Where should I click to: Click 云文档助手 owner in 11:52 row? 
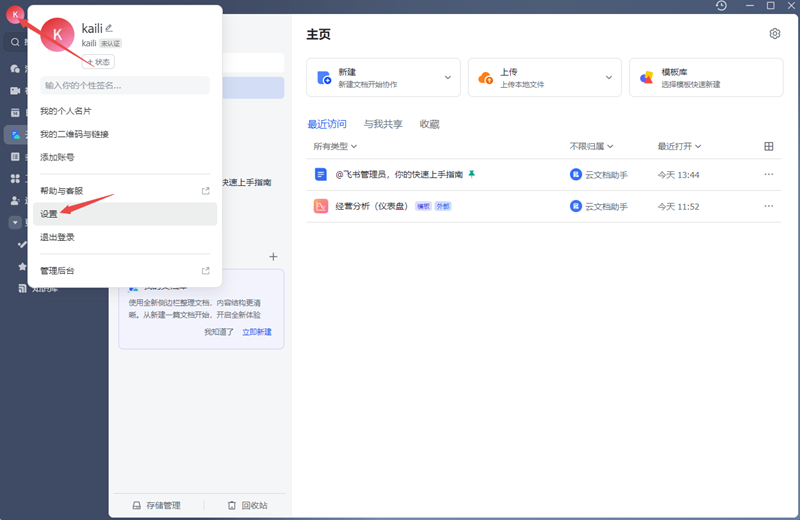pyautogui.click(x=599, y=206)
